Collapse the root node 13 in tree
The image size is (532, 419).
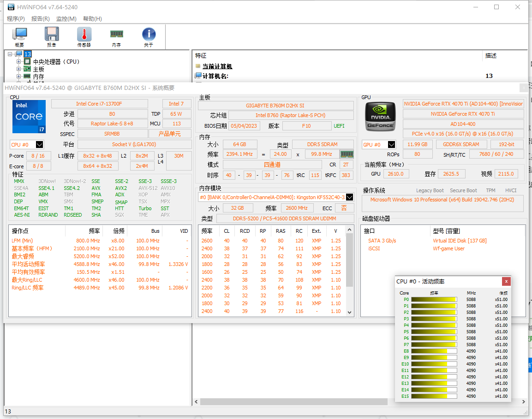tap(10, 54)
